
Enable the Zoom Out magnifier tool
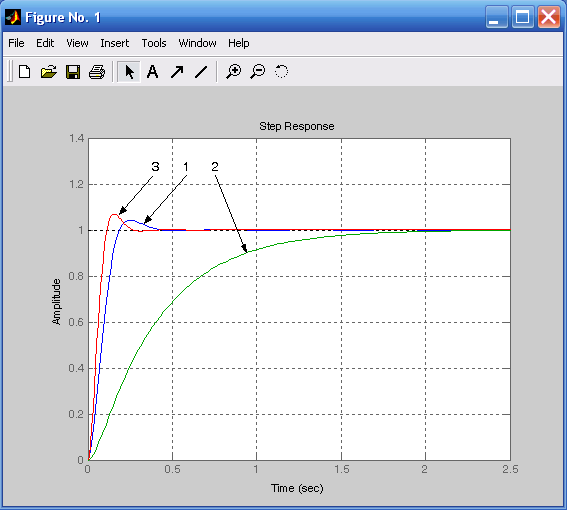(257, 72)
